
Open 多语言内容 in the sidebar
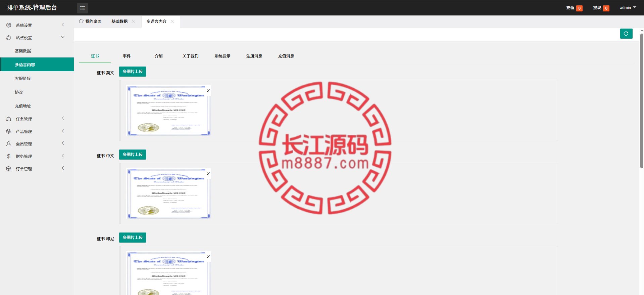[37, 65]
